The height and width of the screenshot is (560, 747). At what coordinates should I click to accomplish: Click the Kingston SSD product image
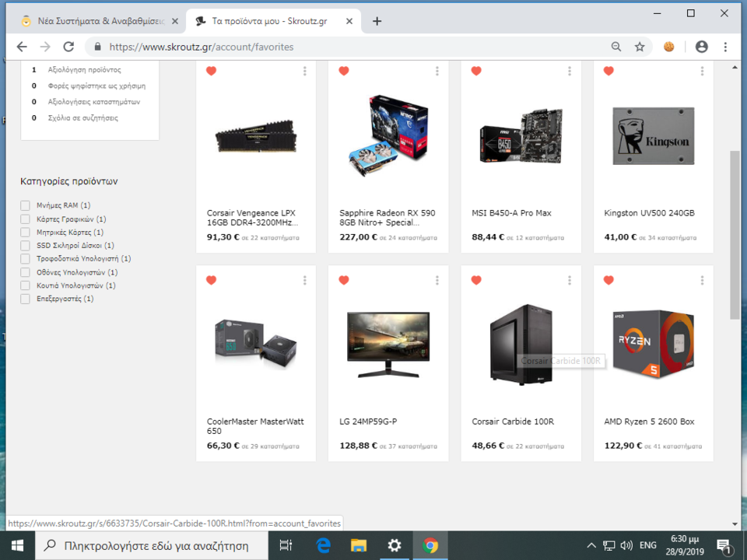[x=653, y=136]
